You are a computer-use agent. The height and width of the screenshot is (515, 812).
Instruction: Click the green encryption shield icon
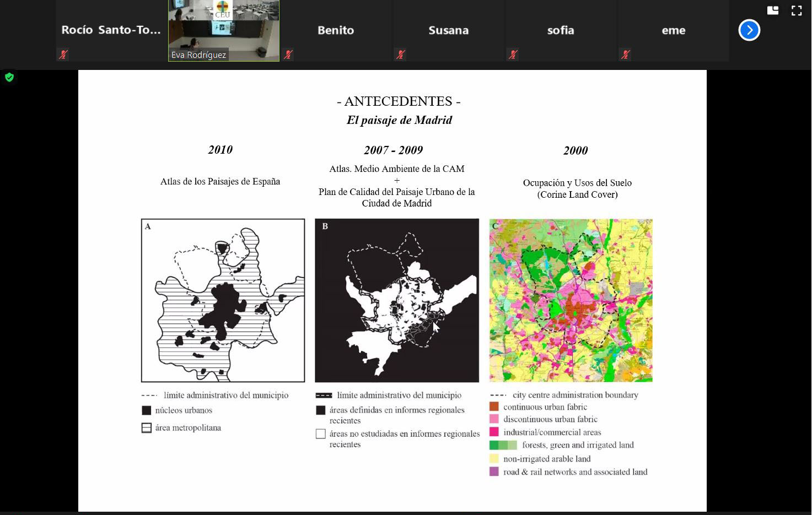coord(9,77)
